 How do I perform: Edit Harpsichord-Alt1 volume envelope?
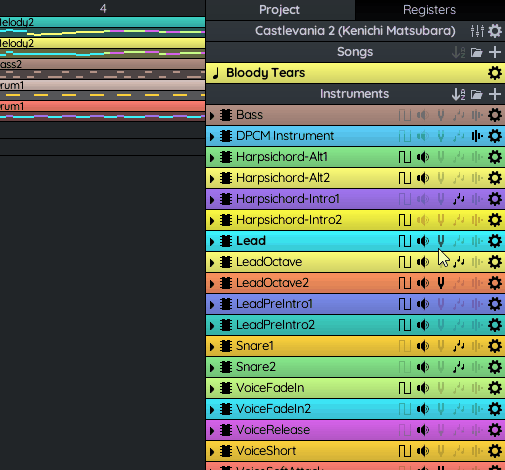tap(423, 157)
